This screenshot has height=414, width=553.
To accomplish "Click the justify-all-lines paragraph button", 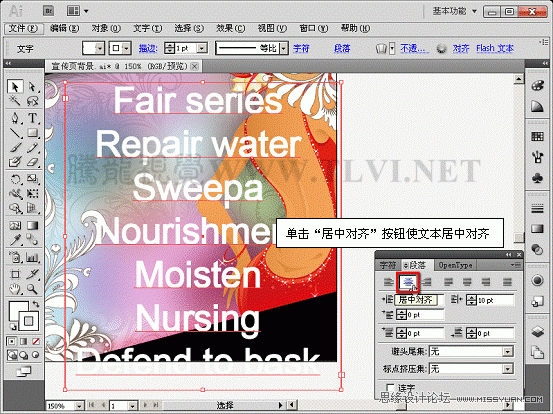I will (x=507, y=281).
